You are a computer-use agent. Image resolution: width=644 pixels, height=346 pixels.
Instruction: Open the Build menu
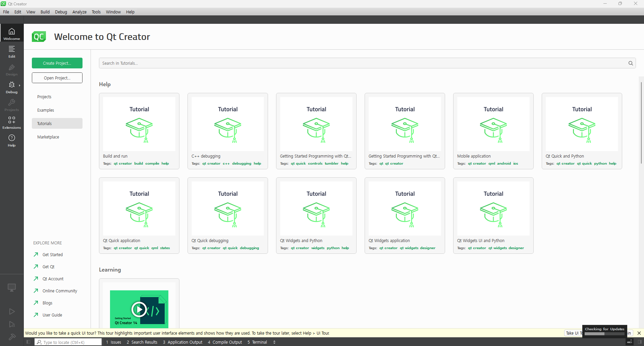coord(45,12)
